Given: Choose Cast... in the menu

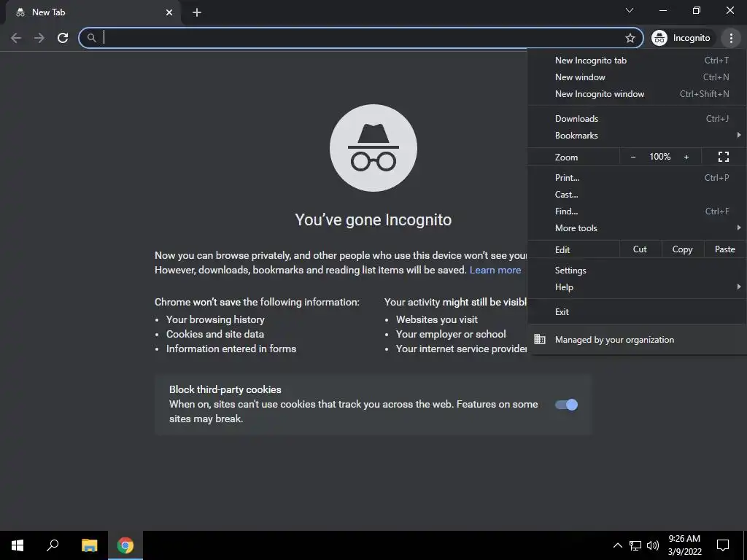Looking at the screenshot, I should tap(637, 194).
